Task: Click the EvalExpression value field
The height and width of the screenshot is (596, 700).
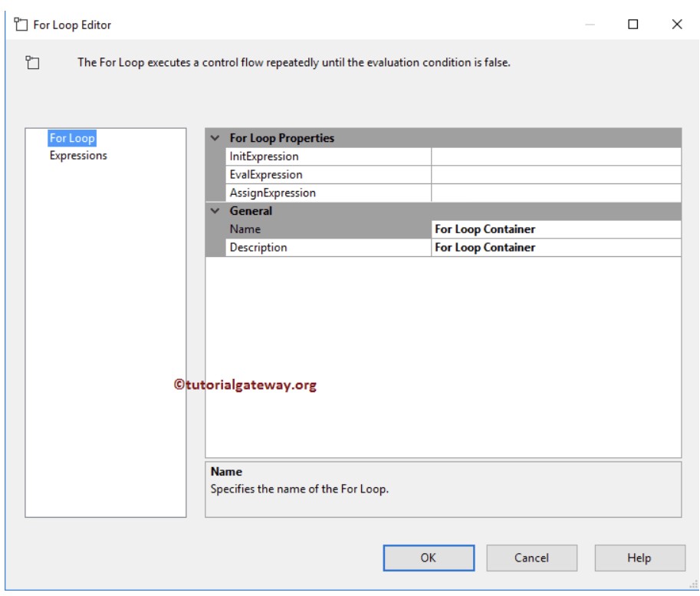Action: click(556, 175)
